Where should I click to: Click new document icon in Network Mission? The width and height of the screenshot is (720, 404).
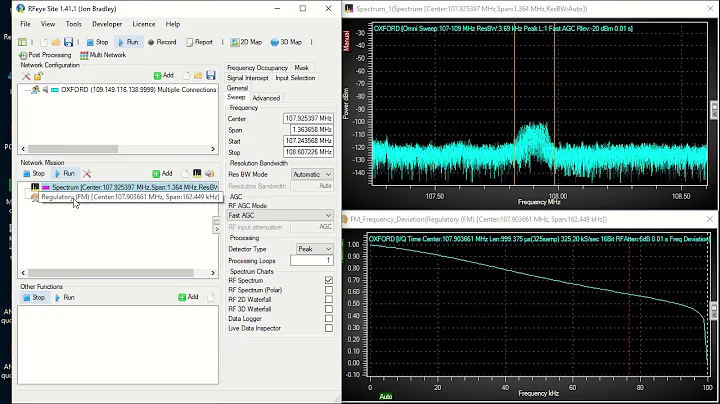pyautogui.click(x=185, y=174)
